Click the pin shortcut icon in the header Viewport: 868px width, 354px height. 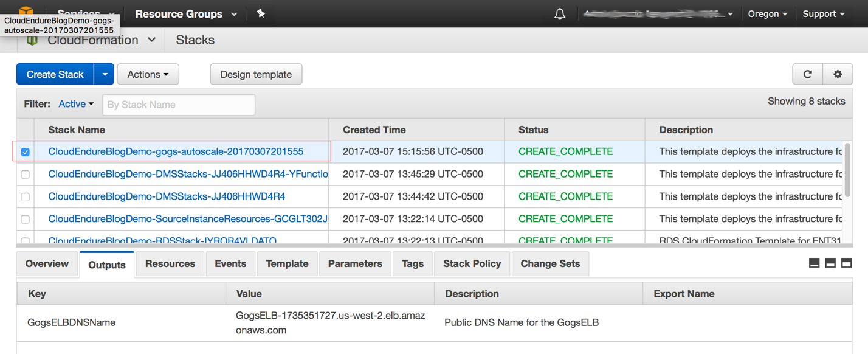(261, 13)
